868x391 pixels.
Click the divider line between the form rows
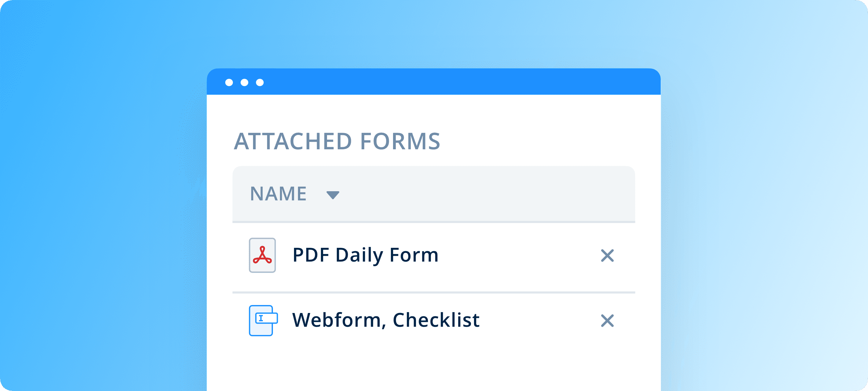pyautogui.click(x=434, y=292)
